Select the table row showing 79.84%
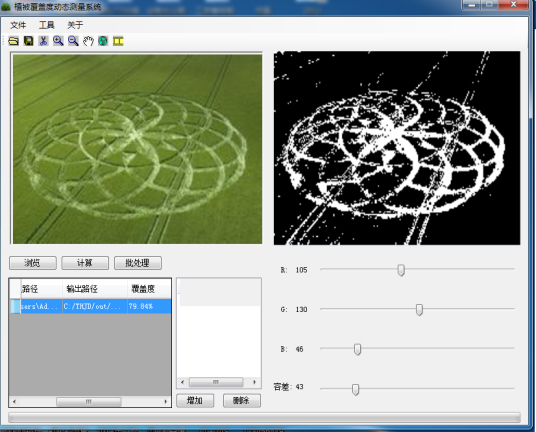 click(91, 306)
